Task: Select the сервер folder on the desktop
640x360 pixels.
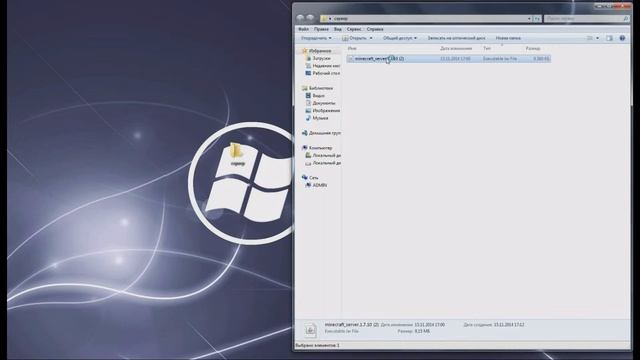Action: (x=237, y=154)
